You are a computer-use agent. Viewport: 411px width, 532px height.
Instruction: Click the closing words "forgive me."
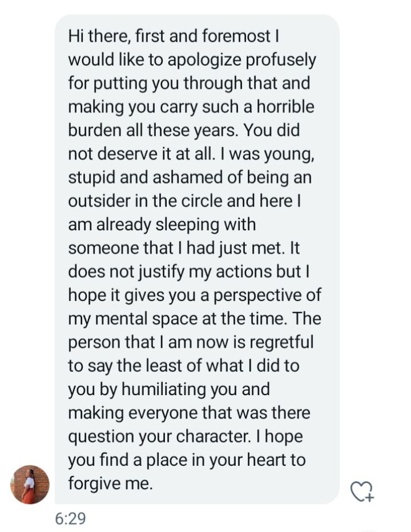click(110, 484)
